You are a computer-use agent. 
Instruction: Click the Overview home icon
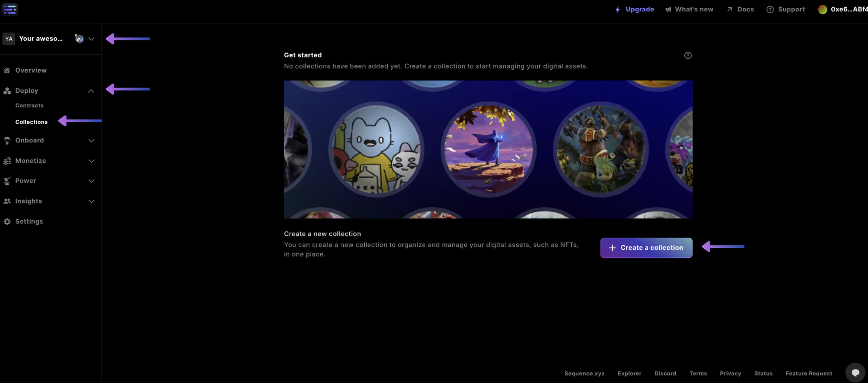coord(7,70)
